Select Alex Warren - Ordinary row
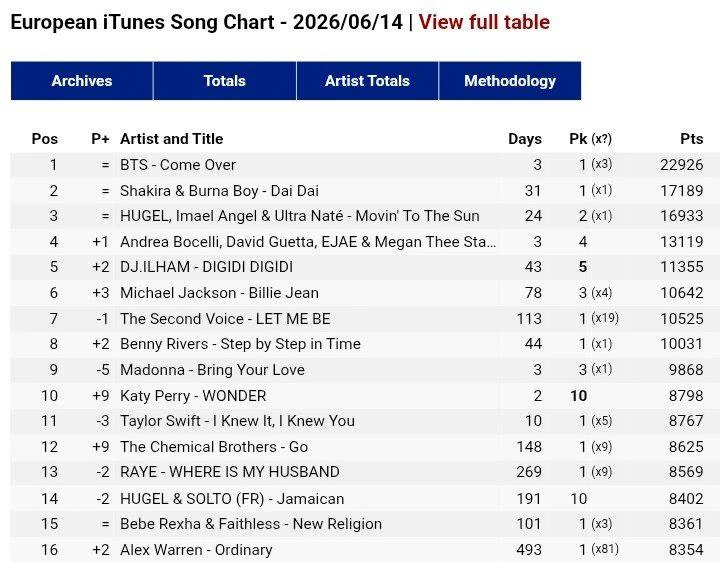The height and width of the screenshot is (562, 720). click(366, 550)
